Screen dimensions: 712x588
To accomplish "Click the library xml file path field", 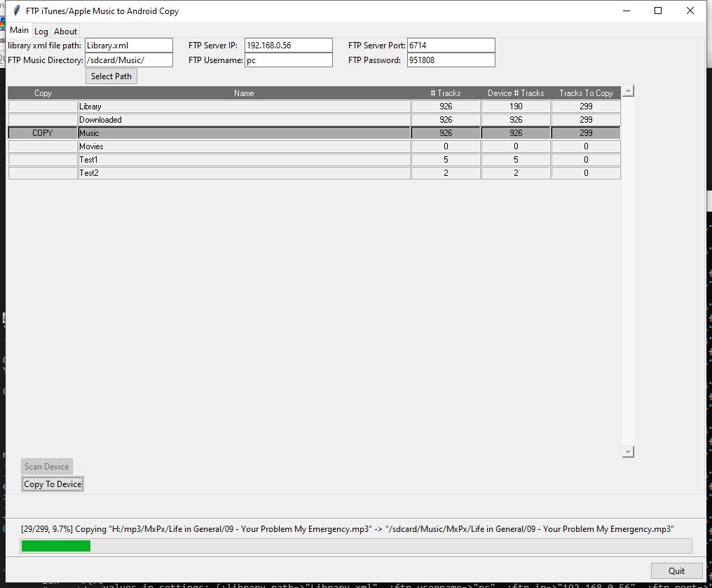I will click(128, 44).
